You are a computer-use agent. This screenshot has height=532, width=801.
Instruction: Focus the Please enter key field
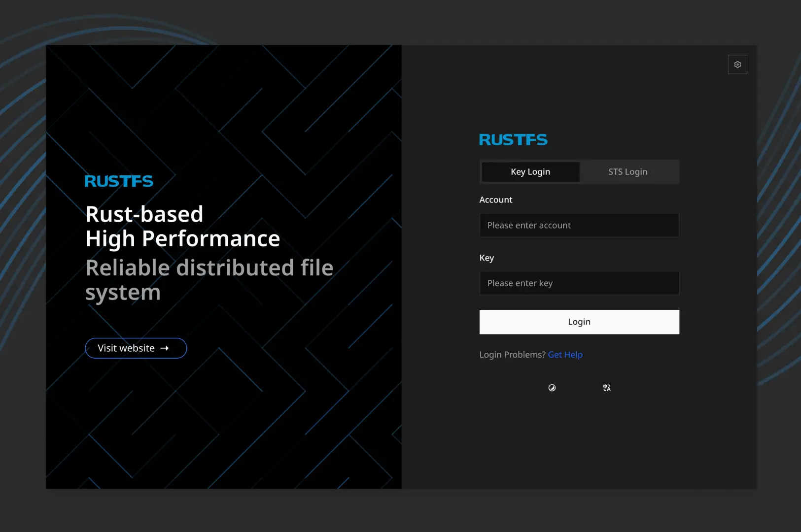pos(579,283)
